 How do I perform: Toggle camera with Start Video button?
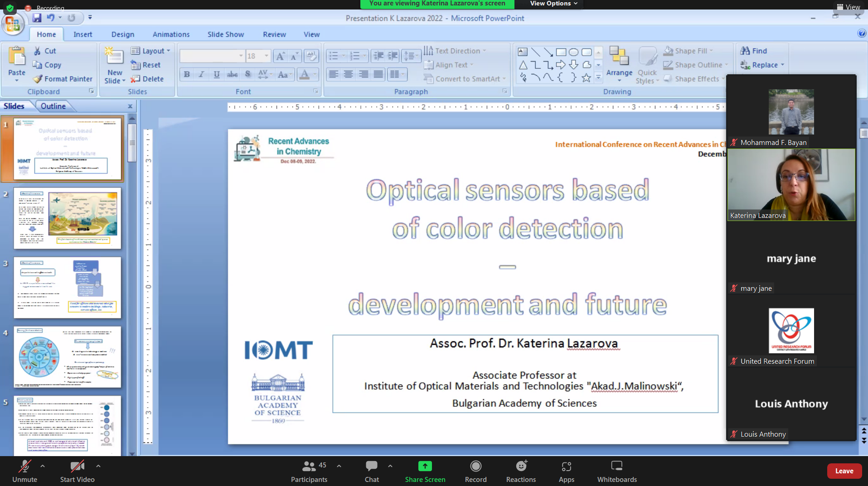[x=77, y=471]
